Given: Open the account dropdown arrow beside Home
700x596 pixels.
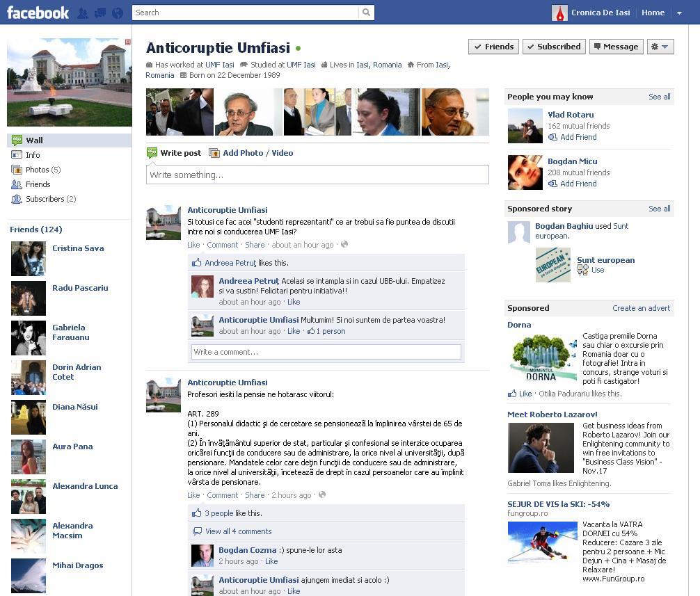Looking at the screenshot, I should (x=679, y=13).
